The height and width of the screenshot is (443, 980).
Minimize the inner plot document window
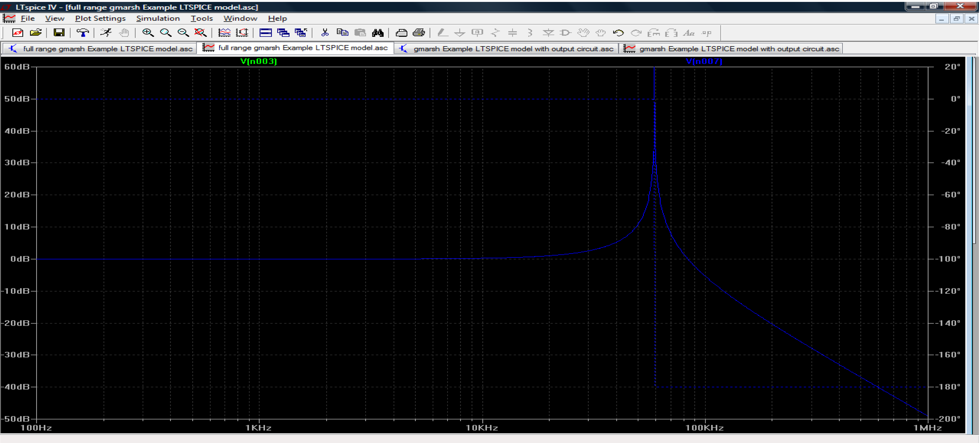coord(942,19)
